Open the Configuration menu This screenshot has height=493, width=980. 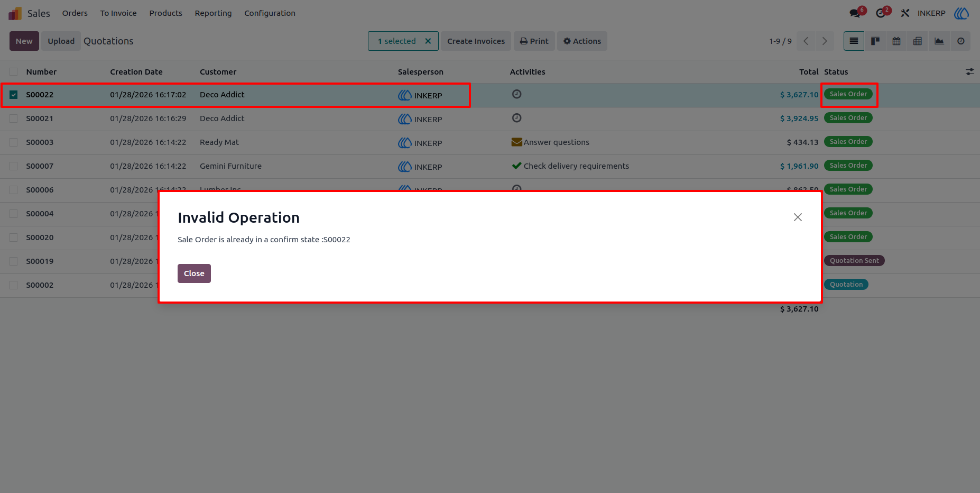(x=270, y=13)
